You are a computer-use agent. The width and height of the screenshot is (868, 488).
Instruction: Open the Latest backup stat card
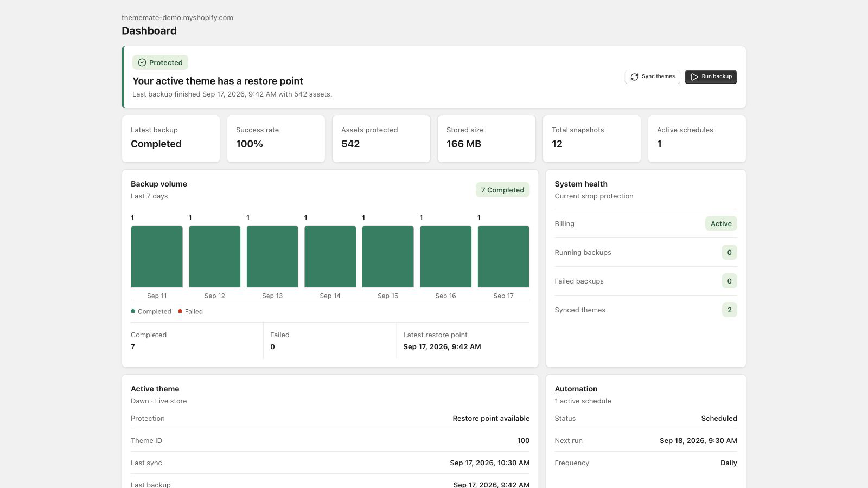[x=171, y=139]
